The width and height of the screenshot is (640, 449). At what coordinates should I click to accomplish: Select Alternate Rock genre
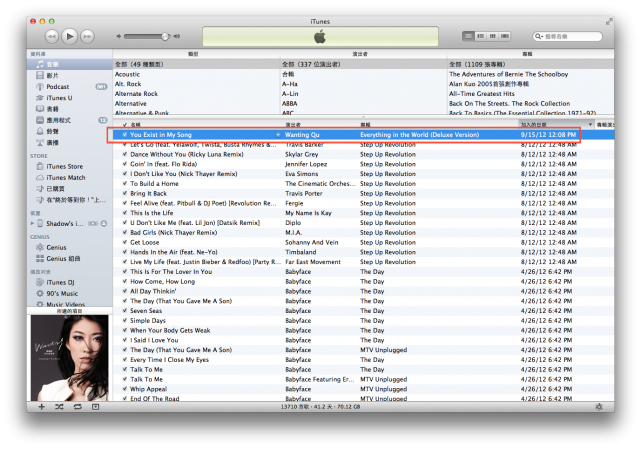[196, 94]
